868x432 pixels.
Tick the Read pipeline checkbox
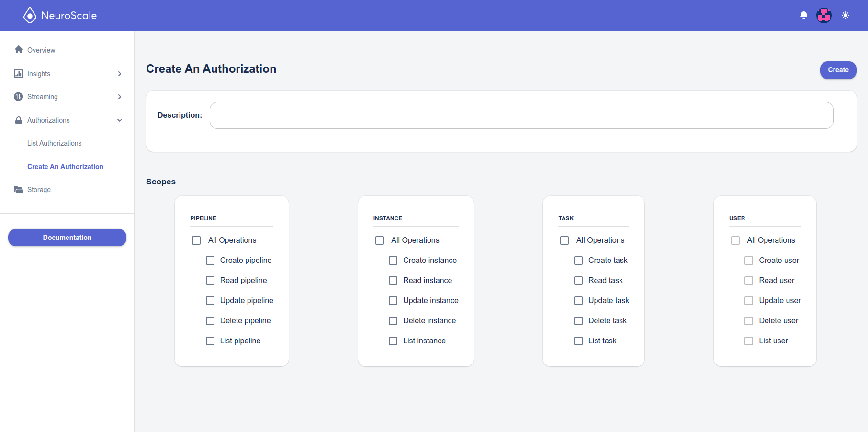point(210,281)
